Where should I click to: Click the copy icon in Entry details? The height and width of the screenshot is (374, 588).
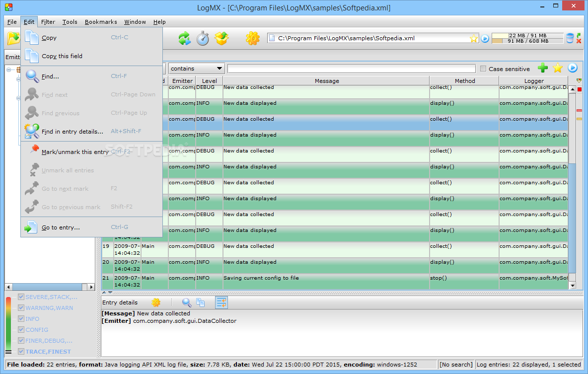coord(201,302)
